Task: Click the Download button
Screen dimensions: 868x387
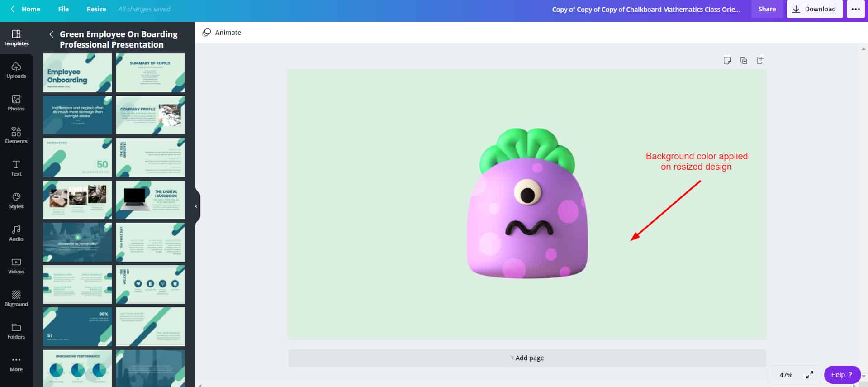Action: point(815,9)
